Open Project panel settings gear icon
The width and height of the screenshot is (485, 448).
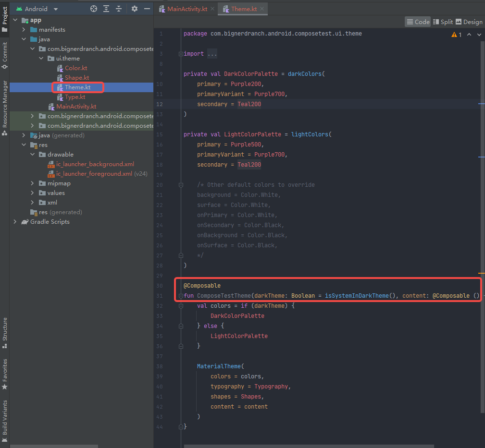click(x=135, y=9)
